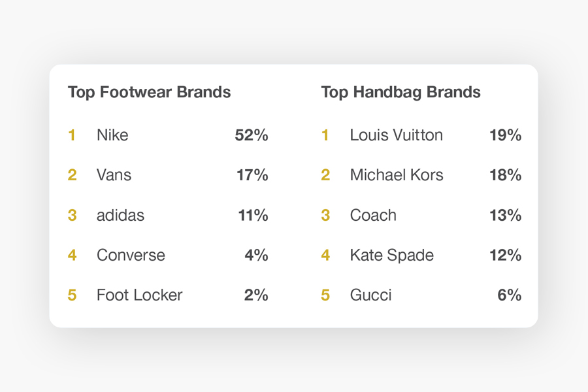Click Nike's 52% share value
This screenshot has height=392, width=588.
[x=252, y=135]
